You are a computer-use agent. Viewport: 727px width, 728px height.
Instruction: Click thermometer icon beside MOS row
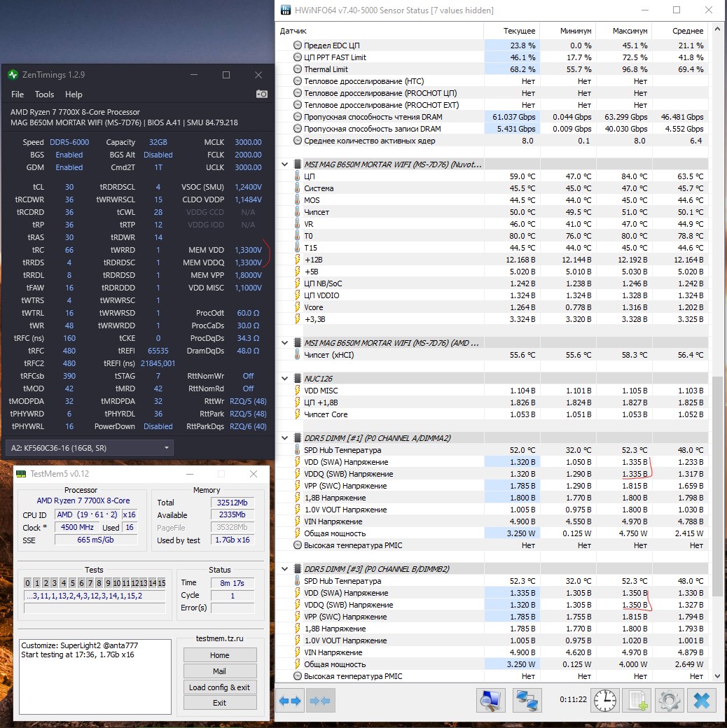click(297, 200)
